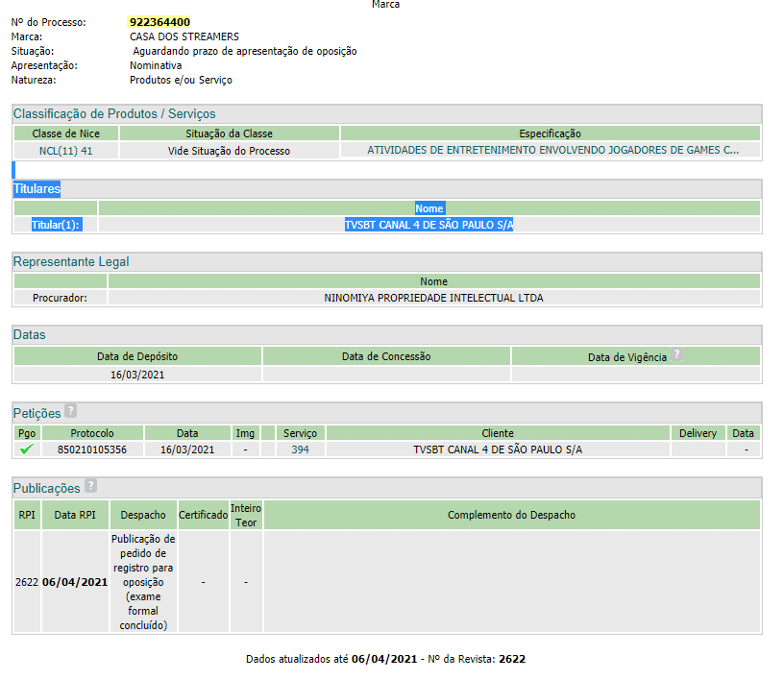Click the protocol number 850210105356
The width and height of the screenshot is (784, 680).
[x=92, y=449]
